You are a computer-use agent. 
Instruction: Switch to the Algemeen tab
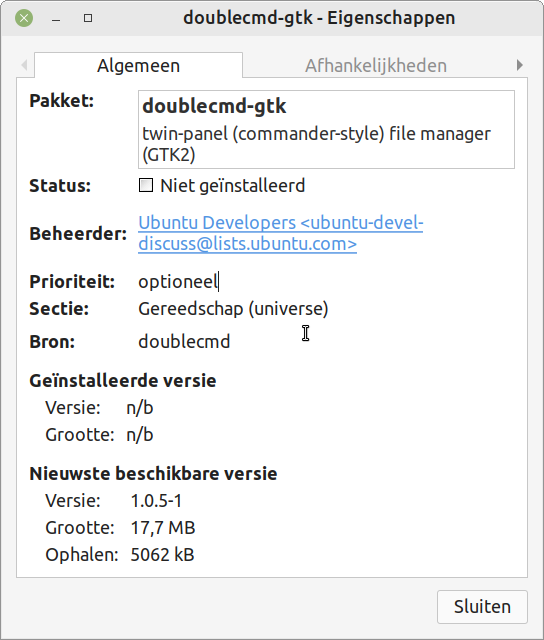138,65
